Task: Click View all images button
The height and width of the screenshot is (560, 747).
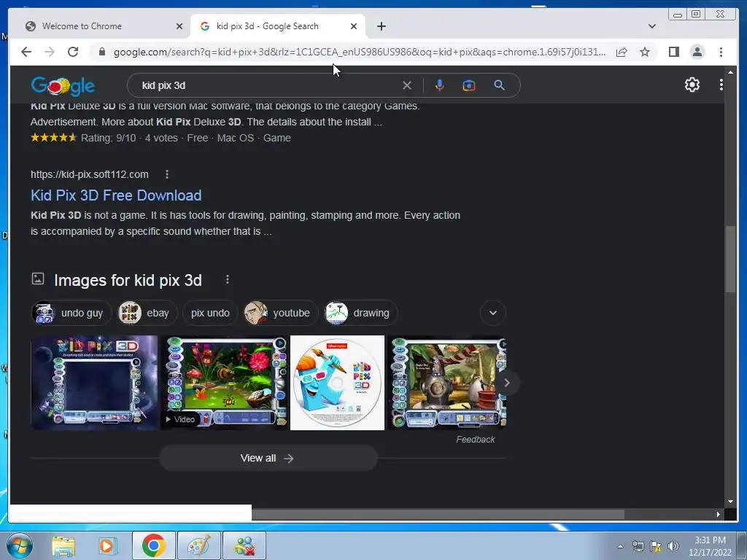Action: 268,458
